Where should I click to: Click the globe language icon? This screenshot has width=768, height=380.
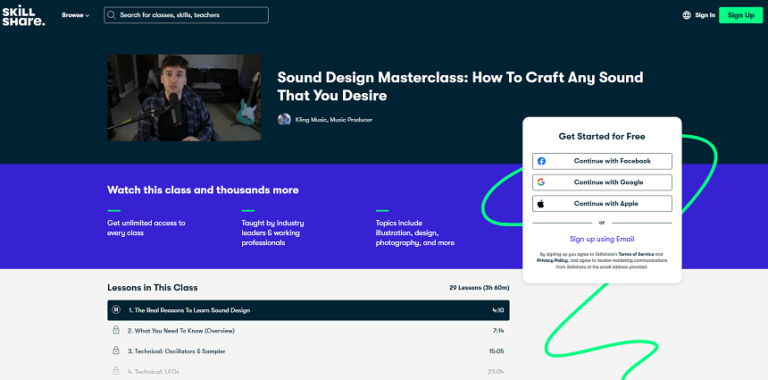pyautogui.click(x=686, y=15)
